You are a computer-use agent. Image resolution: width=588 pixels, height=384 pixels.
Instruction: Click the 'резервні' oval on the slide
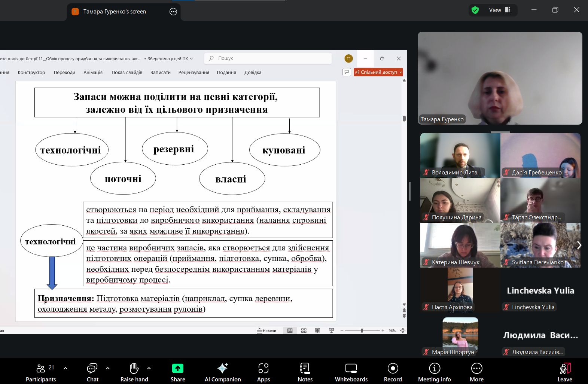coord(175,149)
